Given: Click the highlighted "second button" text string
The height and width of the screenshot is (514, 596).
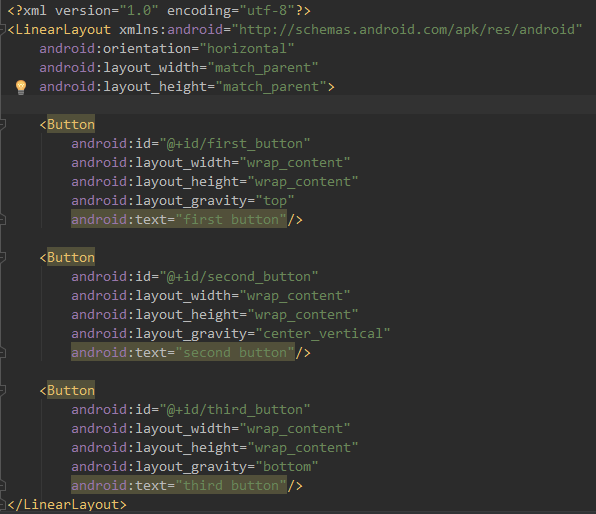Looking at the screenshot, I should (x=235, y=353).
